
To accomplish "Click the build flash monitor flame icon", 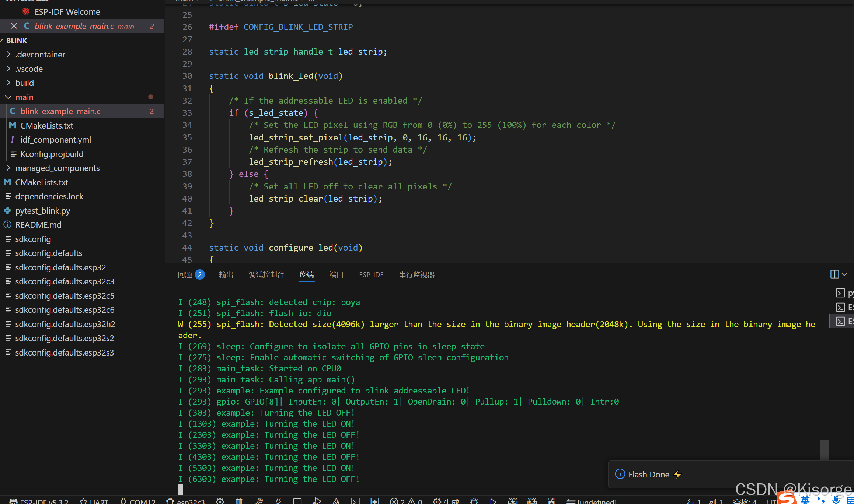I will (x=336, y=501).
